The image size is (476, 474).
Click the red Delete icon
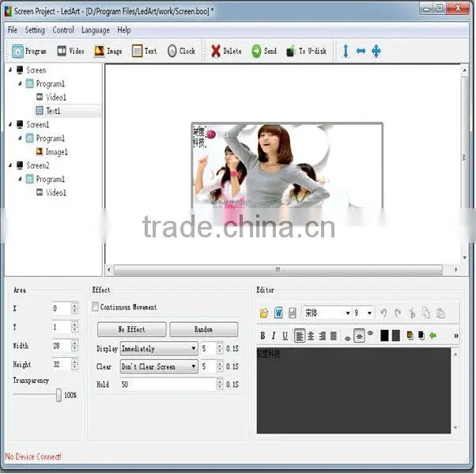[216, 51]
